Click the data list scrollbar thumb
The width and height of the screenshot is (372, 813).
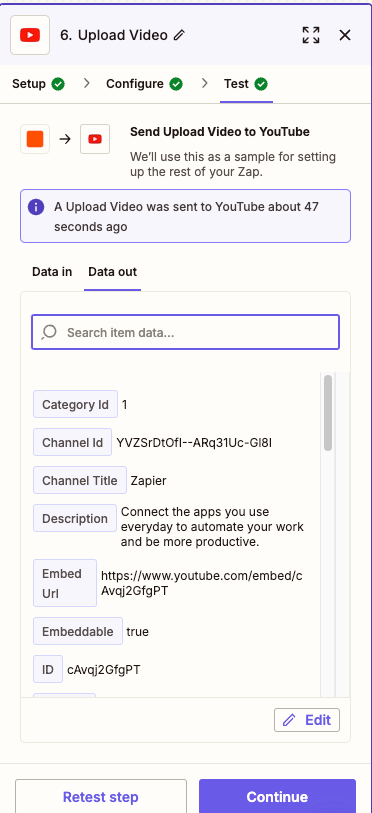click(x=328, y=413)
